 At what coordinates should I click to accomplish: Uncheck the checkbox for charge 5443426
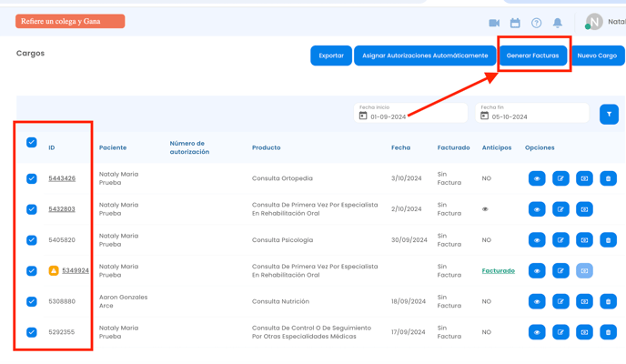click(x=32, y=178)
